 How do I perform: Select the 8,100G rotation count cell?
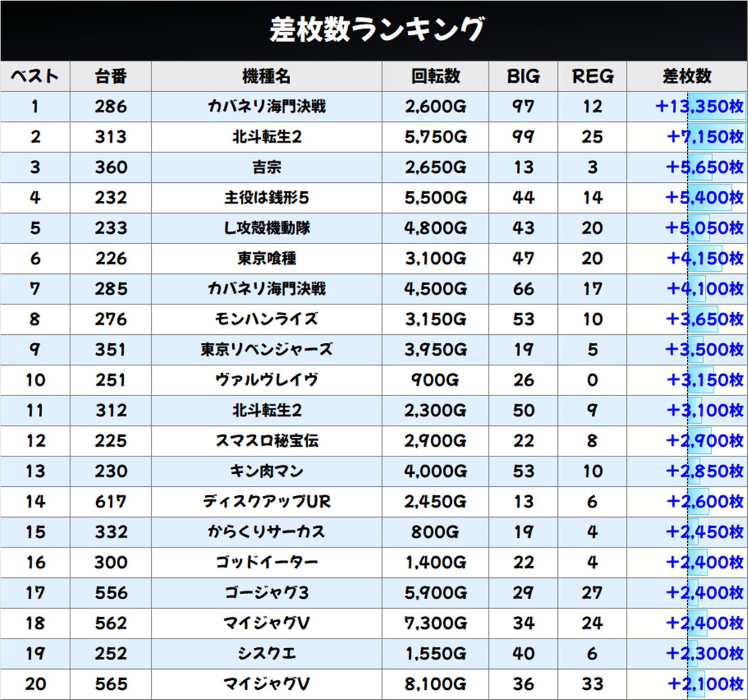[x=435, y=684]
